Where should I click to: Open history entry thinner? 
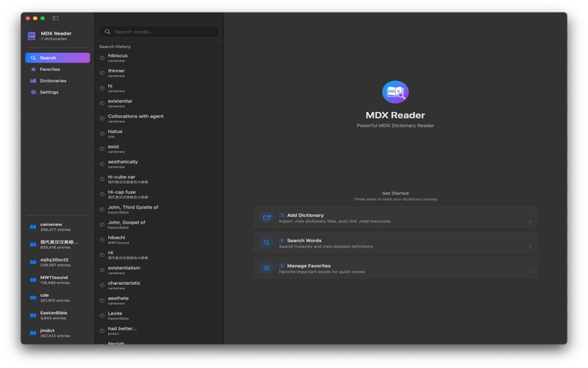(159, 73)
